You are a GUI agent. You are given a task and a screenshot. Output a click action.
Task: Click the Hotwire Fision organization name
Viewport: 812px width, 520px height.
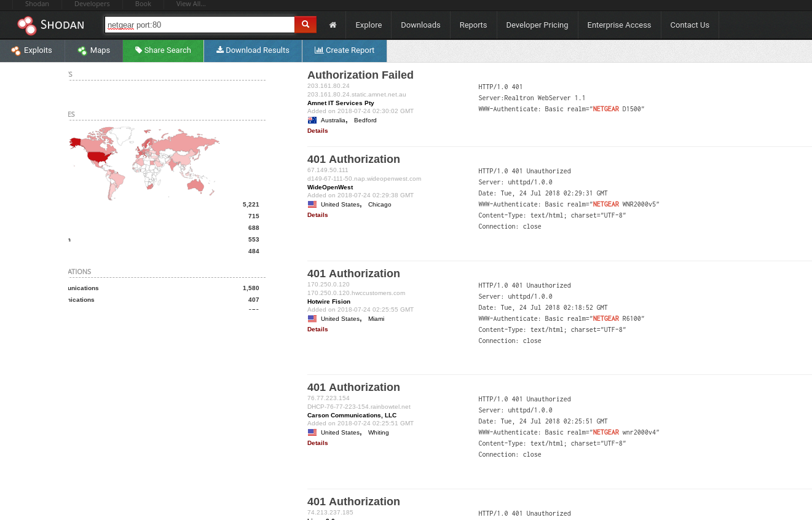[x=329, y=302]
